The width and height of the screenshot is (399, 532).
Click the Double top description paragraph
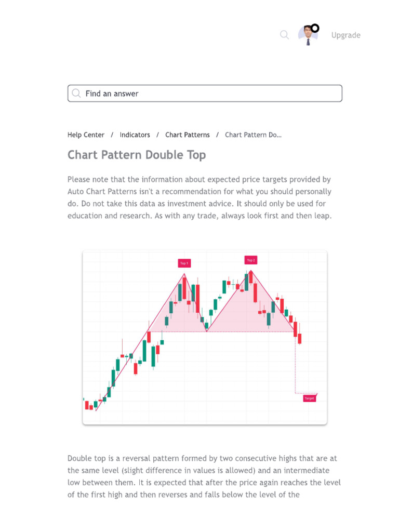pos(204,476)
